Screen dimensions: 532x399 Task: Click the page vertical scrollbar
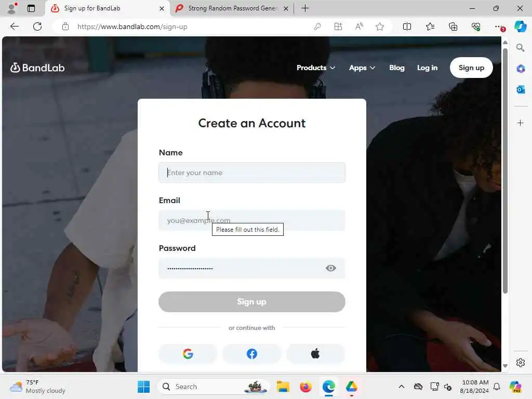[505, 170]
